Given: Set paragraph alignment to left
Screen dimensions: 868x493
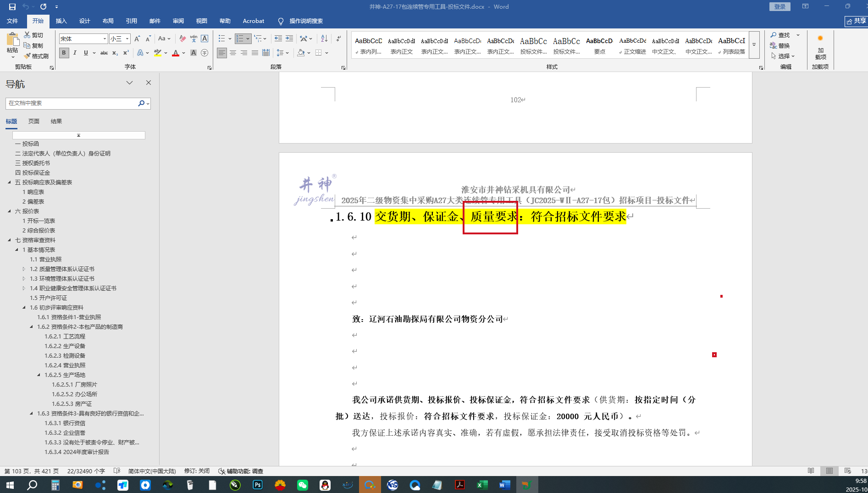Looking at the screenshot, I should tap(222, 53).
